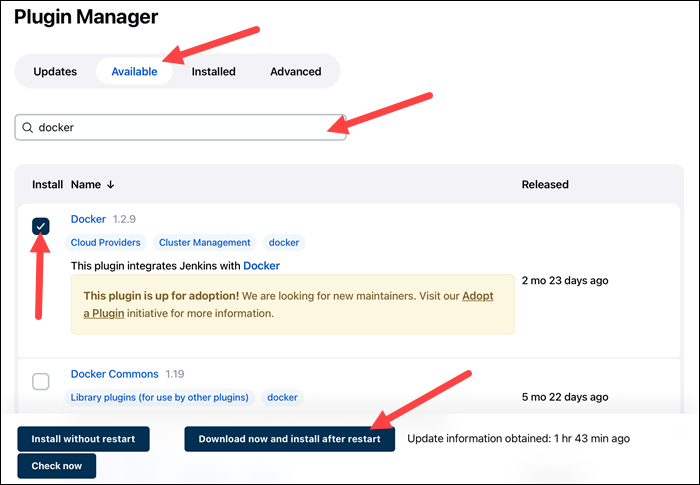Click the search magnifier icon
Screen dimensions: 700x485
[28, 128]
